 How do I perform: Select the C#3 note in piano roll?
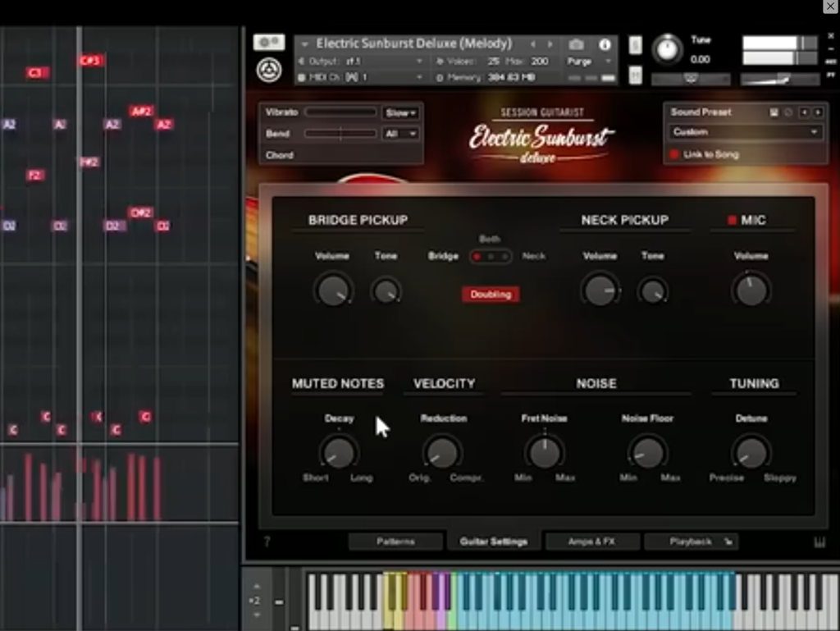(90, 60)
